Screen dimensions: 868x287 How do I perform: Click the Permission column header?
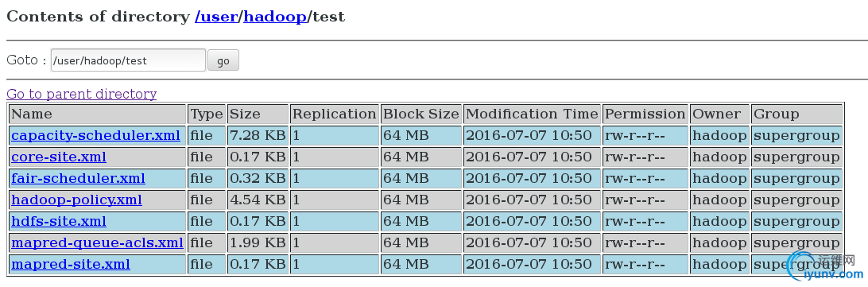[645, 114]
